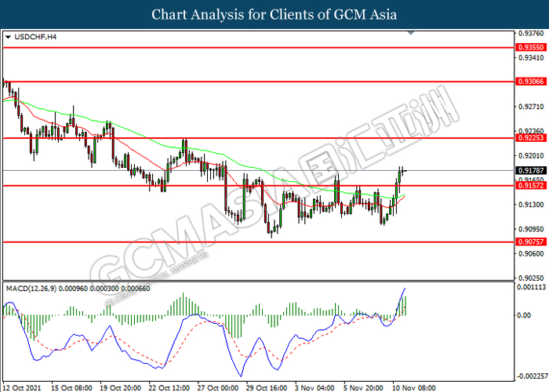Select the 0.93066 red price level tag
Screen dimensions: 549x392
(x=527, y=82)
